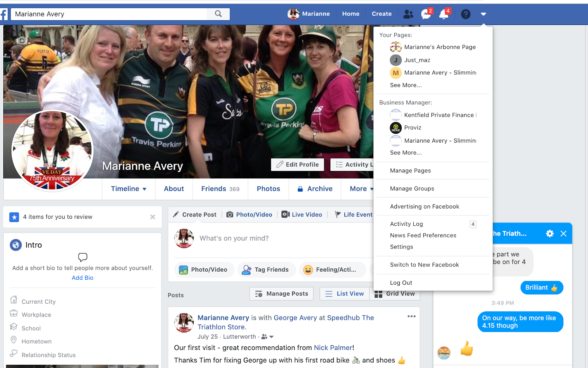
Task: Click the Add Bio link
Action: [83, 278]
